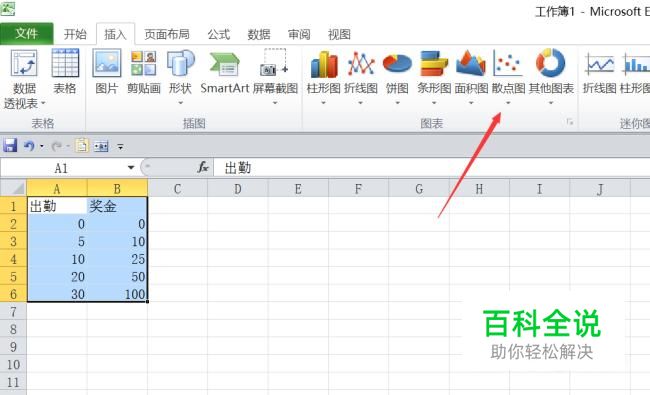Image resolution: width=650 pixels, height=395 pixels.
Task: Open undo history dropdown arrow
Action: pos(41,146)
